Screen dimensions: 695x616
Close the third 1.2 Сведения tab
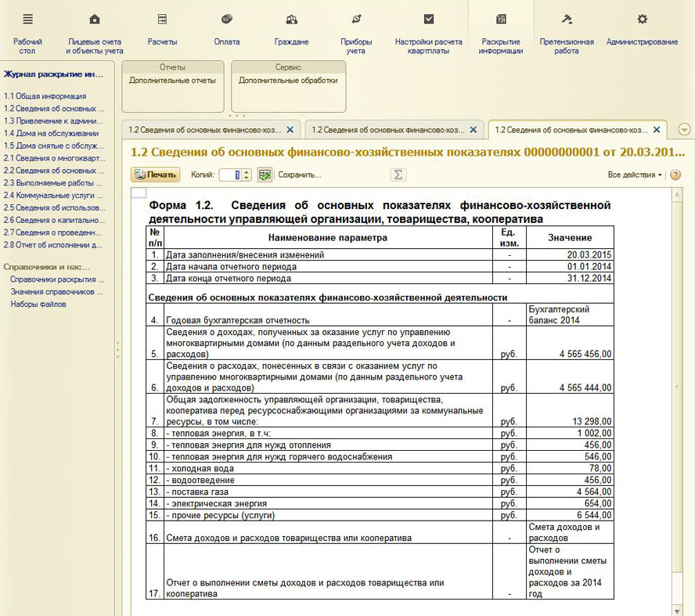pos(657,130)
